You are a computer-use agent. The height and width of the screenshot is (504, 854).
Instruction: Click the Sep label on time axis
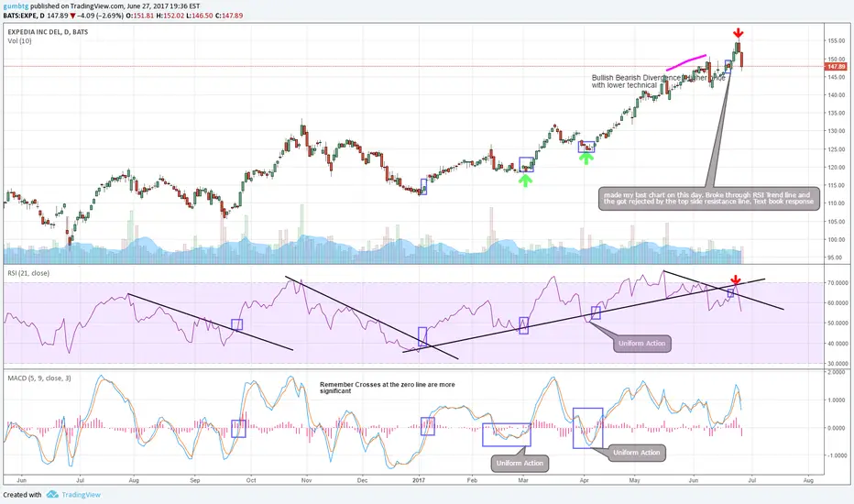pos(195,480)
